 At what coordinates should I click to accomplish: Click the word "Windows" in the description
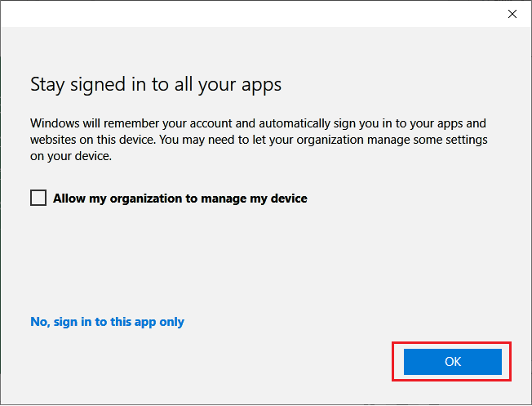click(x=56, y=124)
